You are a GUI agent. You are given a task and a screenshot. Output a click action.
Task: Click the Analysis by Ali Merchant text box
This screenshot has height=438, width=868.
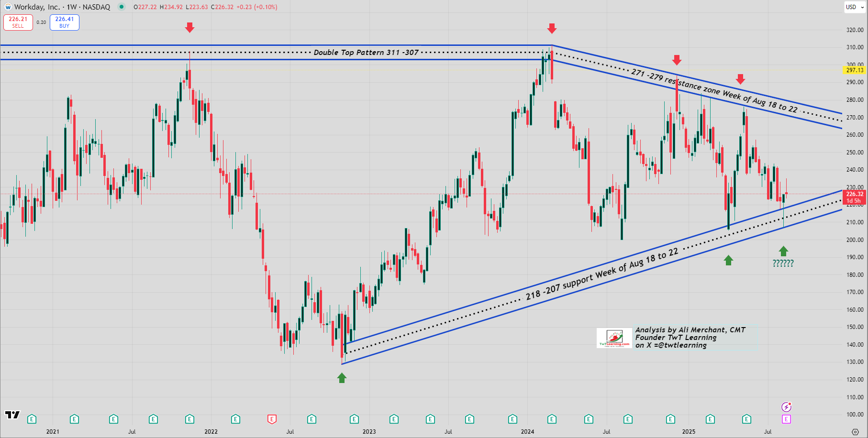point(695,338)
